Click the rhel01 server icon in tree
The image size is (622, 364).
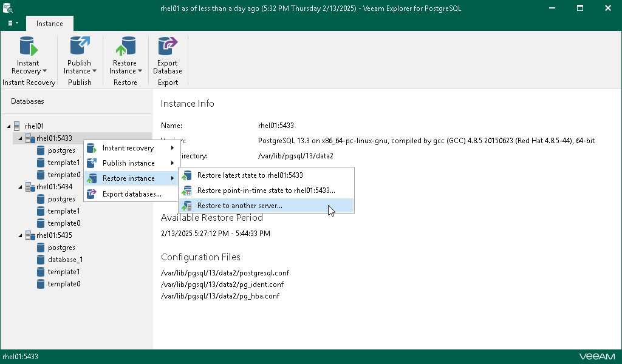(x=18, y=126)
